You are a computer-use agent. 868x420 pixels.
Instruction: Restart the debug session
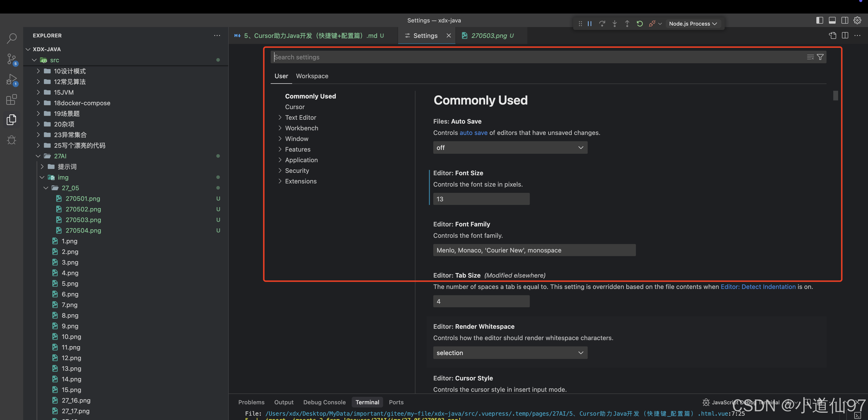coord(640,24)
